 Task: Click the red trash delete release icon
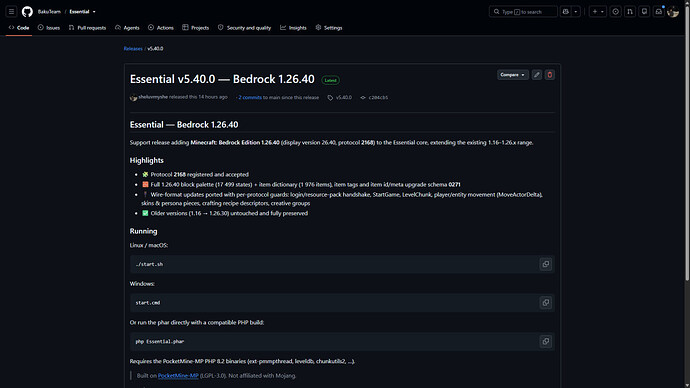[x=550, y=75]
